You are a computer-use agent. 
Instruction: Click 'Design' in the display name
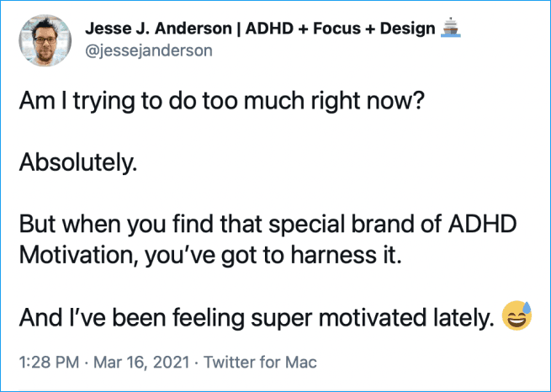click(x=407, y=28)
